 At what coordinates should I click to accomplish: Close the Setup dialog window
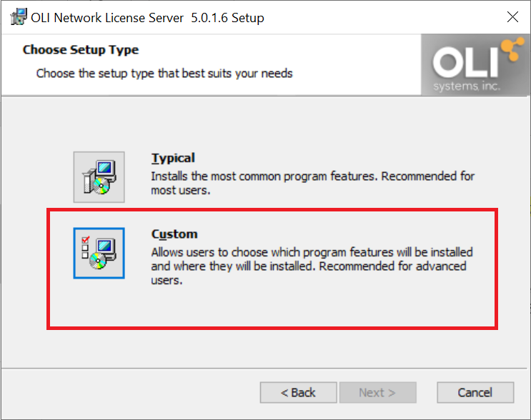[x=512, y=16]
